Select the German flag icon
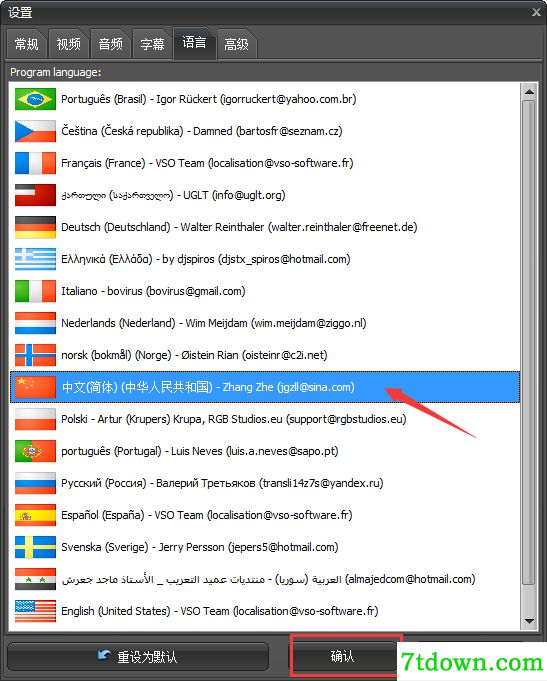Image resolution: width=547 pixels, height=681 pixels. pos(35,227)
